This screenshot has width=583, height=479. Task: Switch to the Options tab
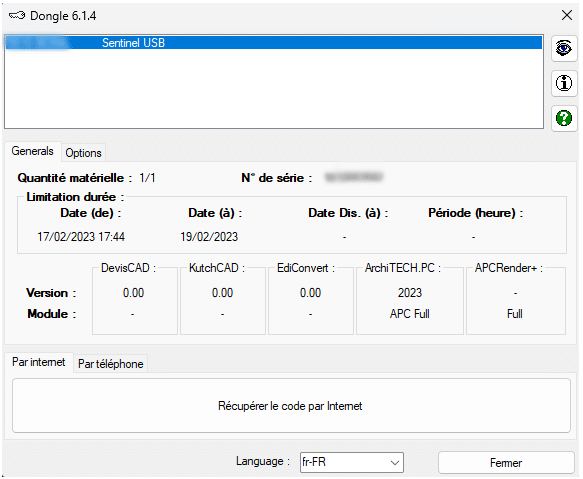83,153
